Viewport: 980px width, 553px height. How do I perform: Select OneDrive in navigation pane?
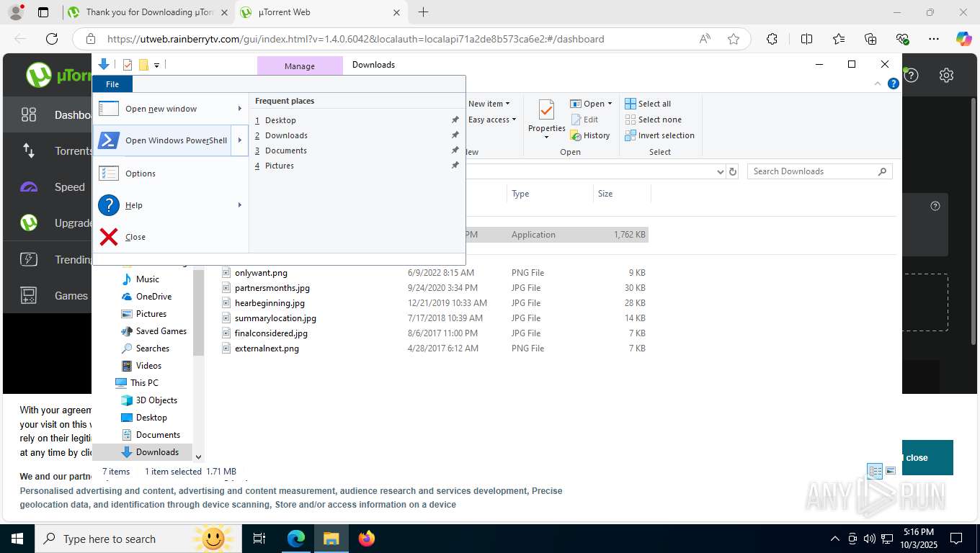[153, 297]
